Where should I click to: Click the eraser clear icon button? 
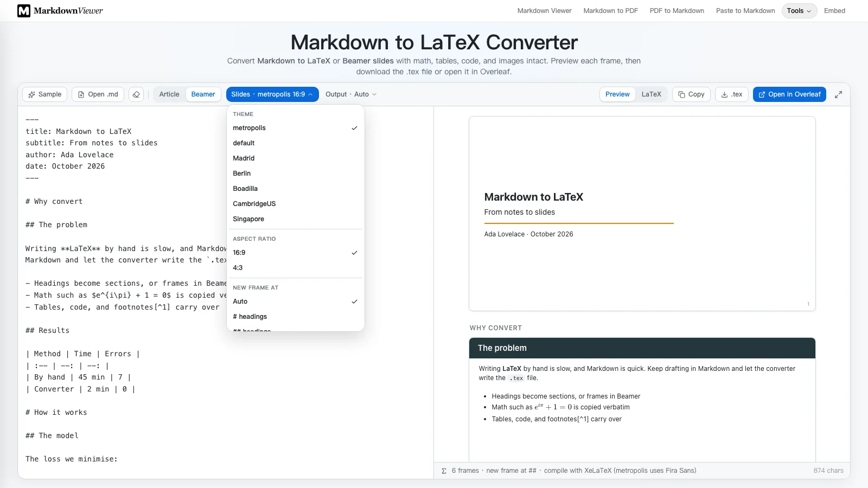tap(136, 94)
